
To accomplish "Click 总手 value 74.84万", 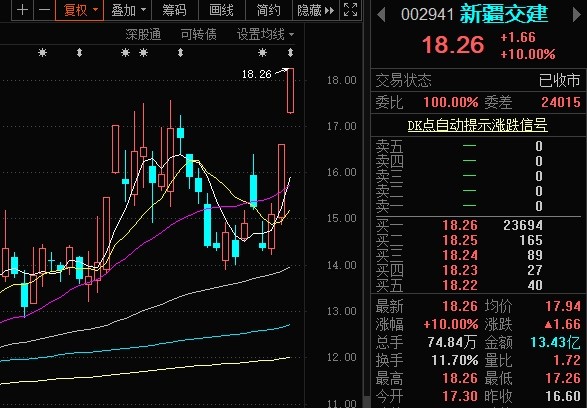I will pos(452,342).
